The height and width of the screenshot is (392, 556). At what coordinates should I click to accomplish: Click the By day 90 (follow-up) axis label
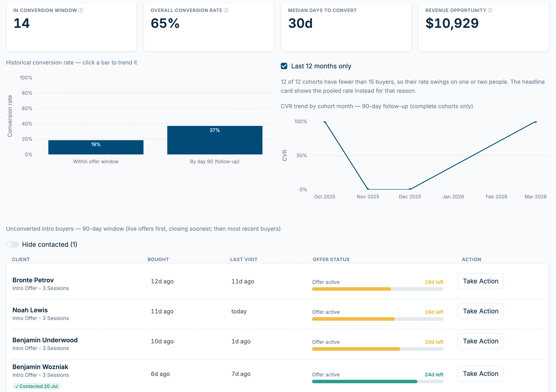coord(215,161)
